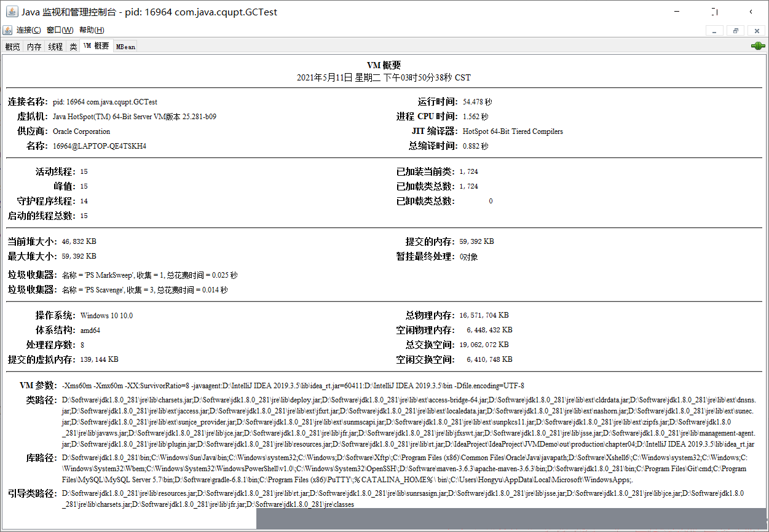Image resolution: width=769 pixels, height=532 pixels.
Task: Click the 总物理内存 value 16,571,704 KB
Action: [x=484, y=316]
